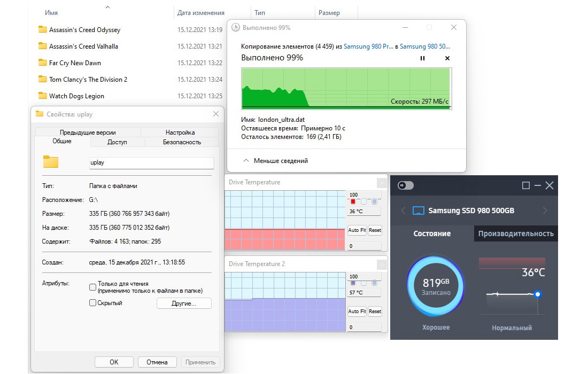The image size is (588, 374).
Task: Check the hidden attribute checkbox
Action: 93,303
